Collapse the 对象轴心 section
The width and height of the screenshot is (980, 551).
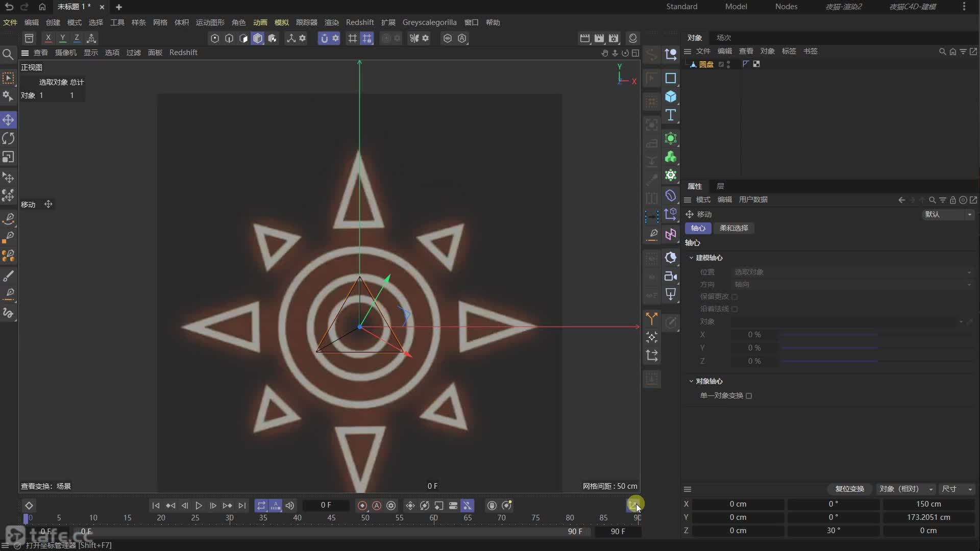pos(692,382)
